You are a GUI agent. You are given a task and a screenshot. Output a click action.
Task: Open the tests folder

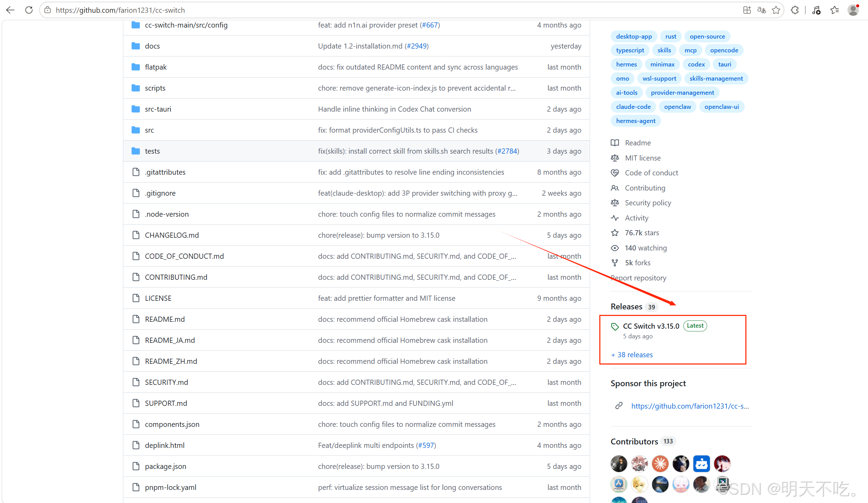click(152, 151)
